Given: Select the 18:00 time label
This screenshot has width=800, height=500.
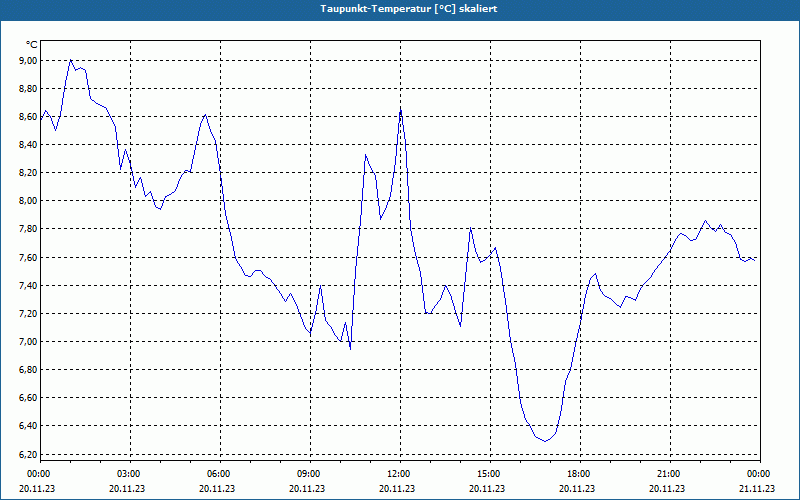Looking at the screenshot, I should pyautogui.click(x=578, y=474).
